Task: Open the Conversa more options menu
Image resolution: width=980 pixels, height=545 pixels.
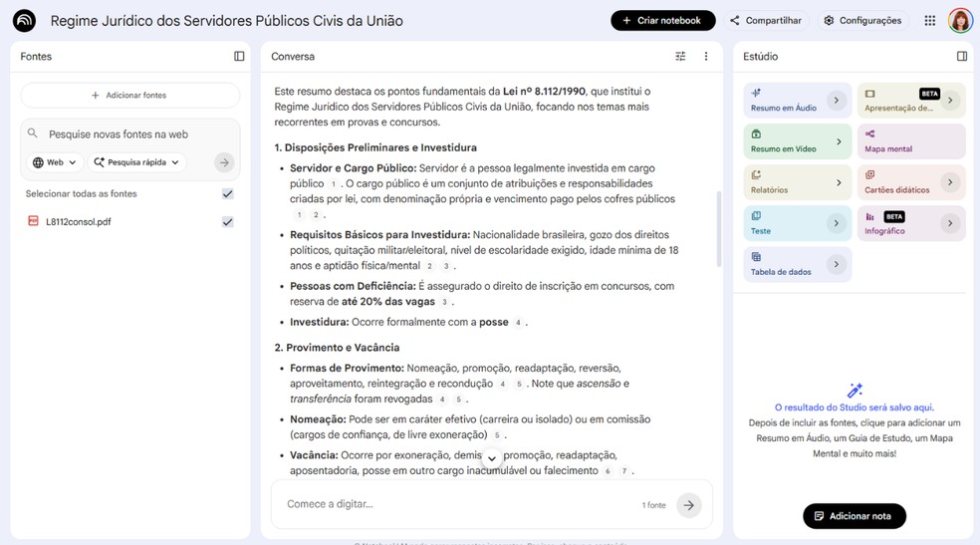Action: [706, 56]
